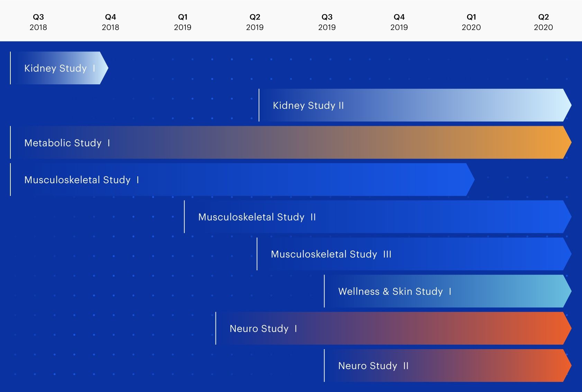Open the Musculoskeletal Study III bar
This screenshot has height=392, width=582.
pyautogui.click(x=414, y=254)
